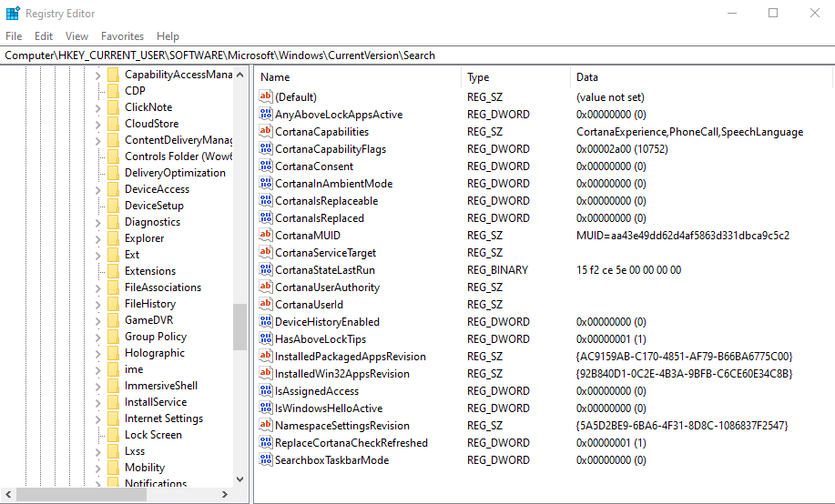Click the binary icon of CortanaStateLastRun
The width and height of the screenshot is (835, 504).
tap(265, 269)
